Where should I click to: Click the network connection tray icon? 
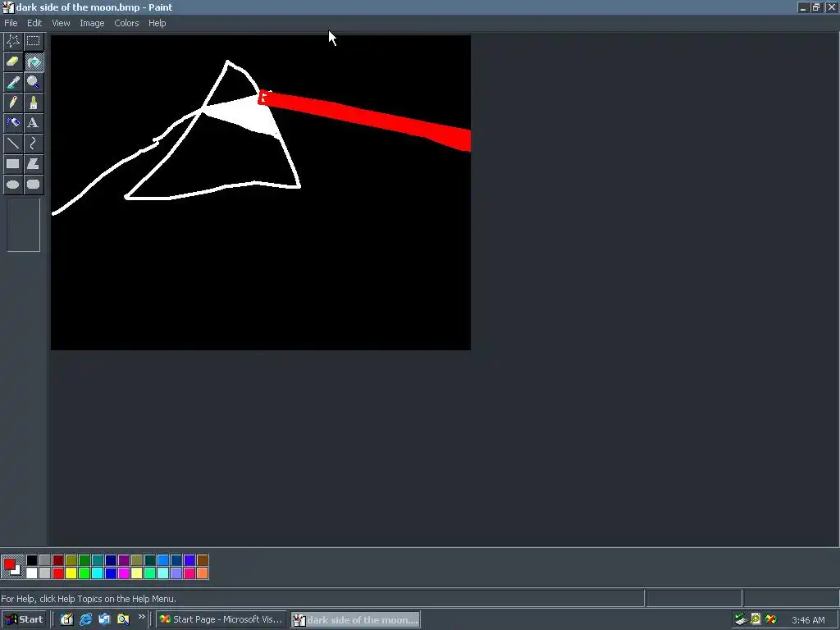point(741,620)
